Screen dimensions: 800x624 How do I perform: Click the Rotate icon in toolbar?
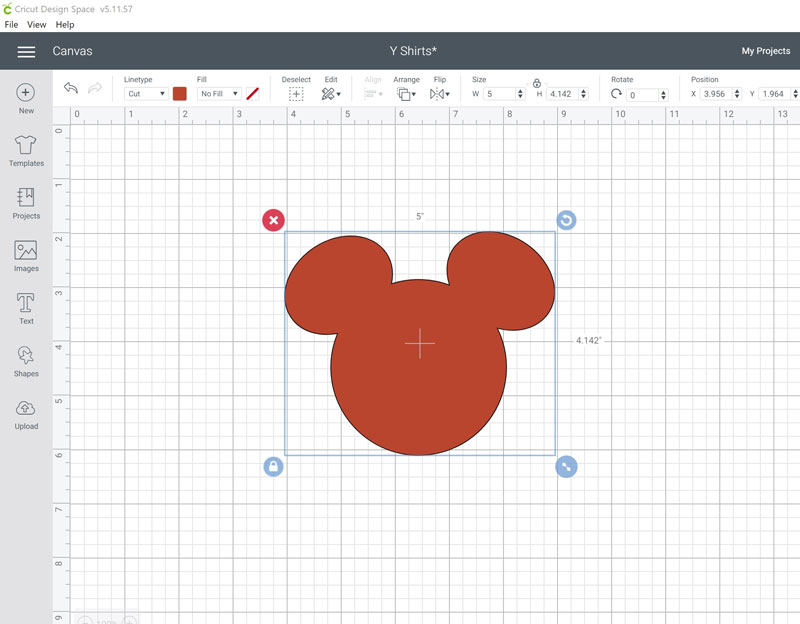coord(616,94)
